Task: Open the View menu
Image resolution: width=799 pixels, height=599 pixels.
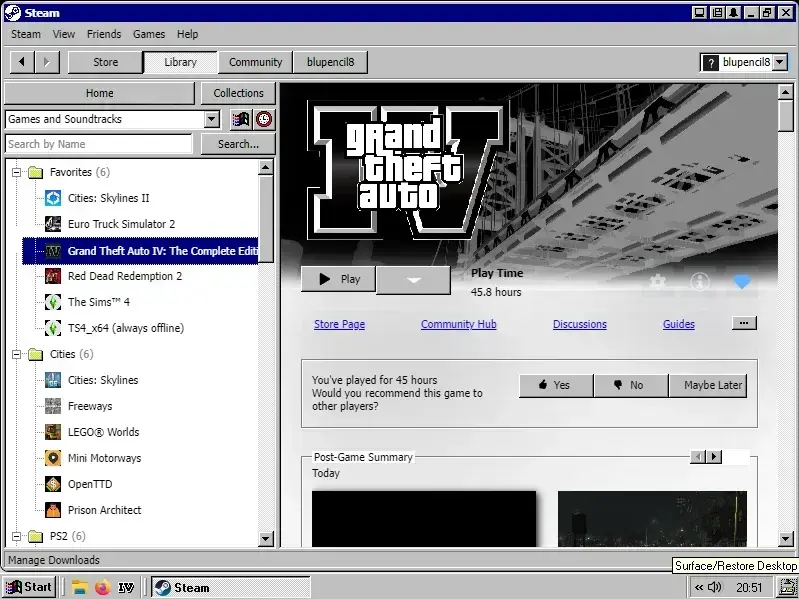Action: point(64,34)
